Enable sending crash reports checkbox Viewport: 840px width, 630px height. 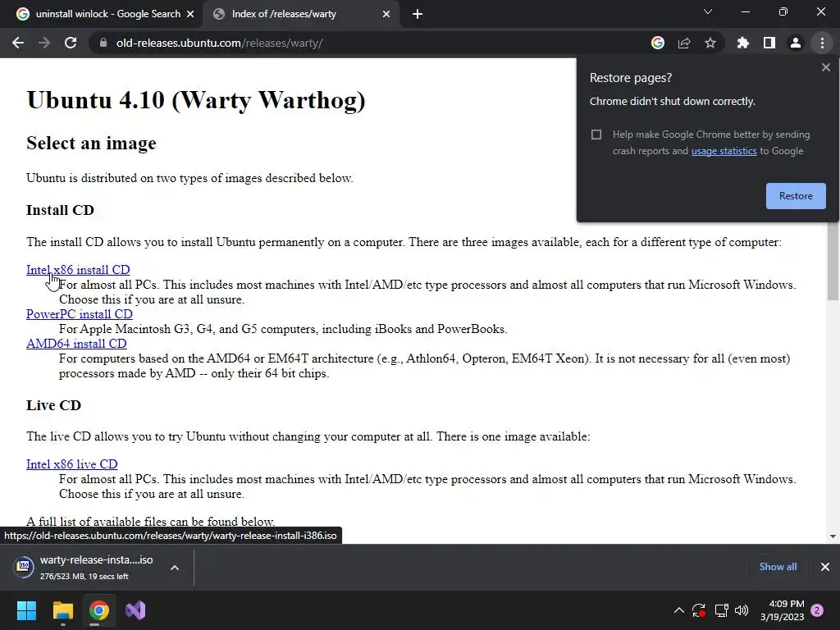[596, 135]
